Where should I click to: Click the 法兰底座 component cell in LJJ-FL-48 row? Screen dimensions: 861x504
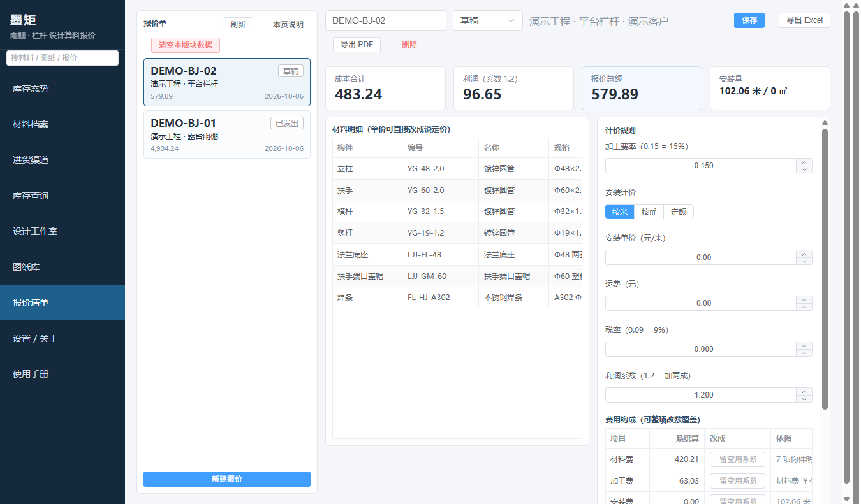click(367, 255)
